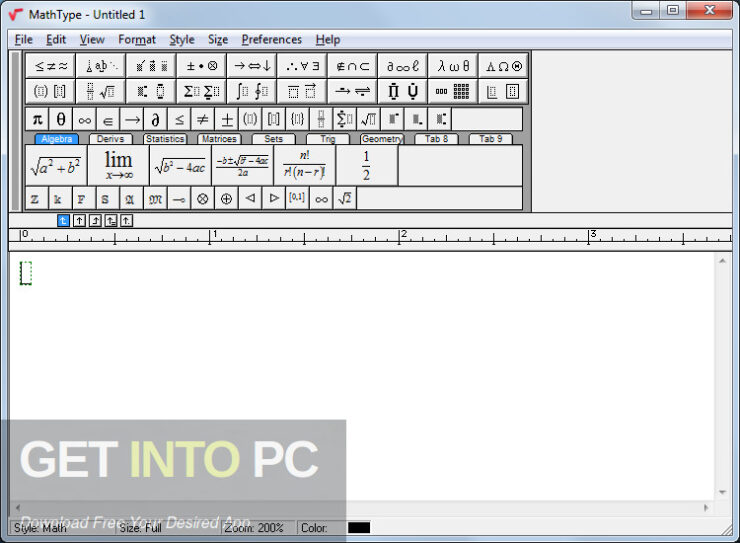Insert the theta symbol from small bar
Viewport: 740px width, 543px height.
click(61, 119)
